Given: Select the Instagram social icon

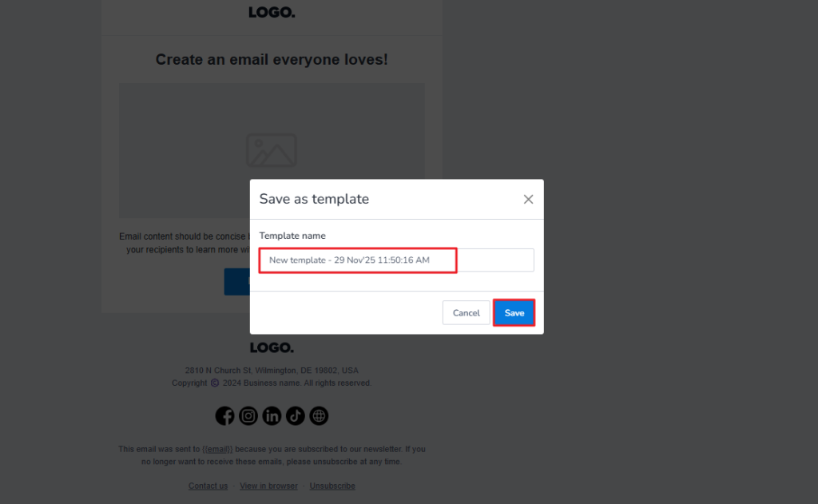Looking at the screenshot, I should coord(248,415).
